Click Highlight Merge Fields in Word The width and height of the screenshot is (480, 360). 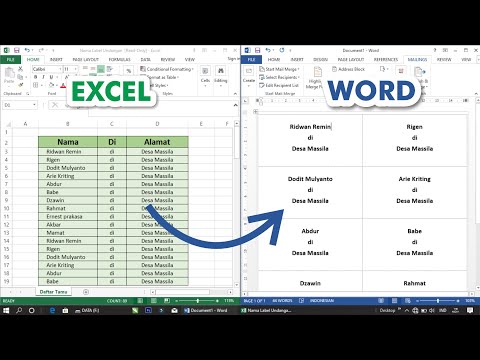point(314,78)
